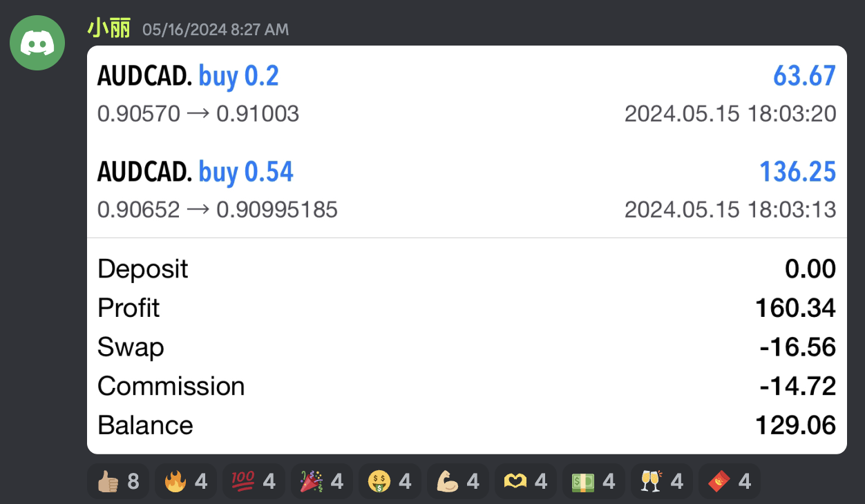Open the attached trading screenshot image
865x504 pixels.
[467, 250]
